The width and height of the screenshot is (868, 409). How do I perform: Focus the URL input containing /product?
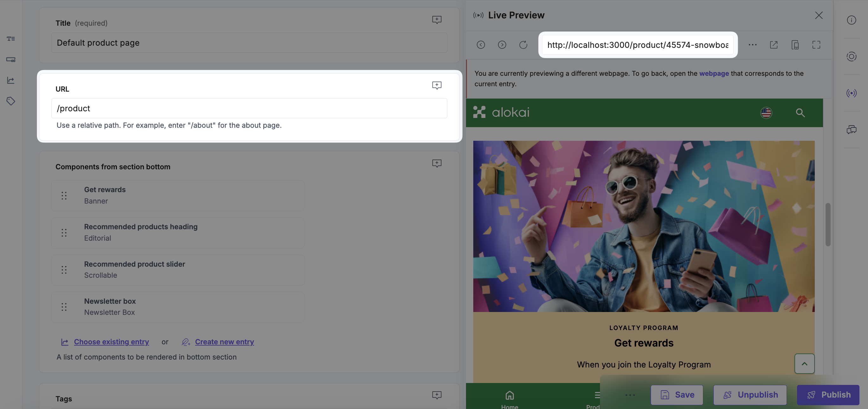click(x=249, y=108)
